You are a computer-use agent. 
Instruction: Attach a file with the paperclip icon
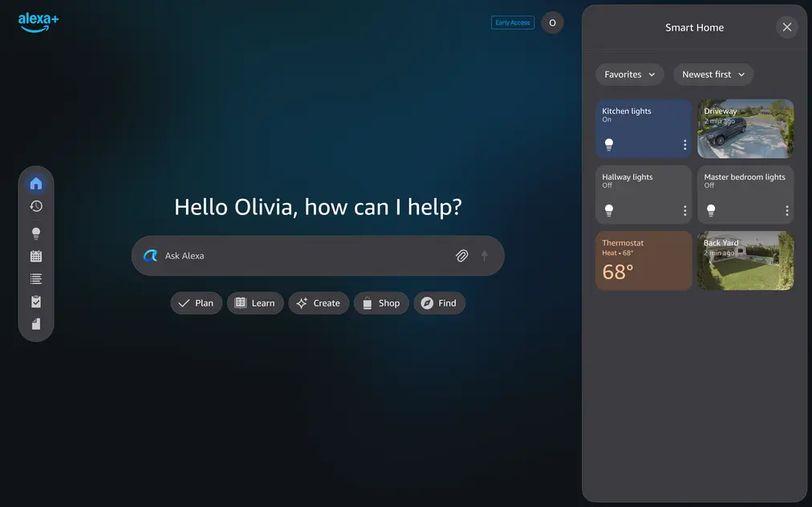[x=462, y=255]
